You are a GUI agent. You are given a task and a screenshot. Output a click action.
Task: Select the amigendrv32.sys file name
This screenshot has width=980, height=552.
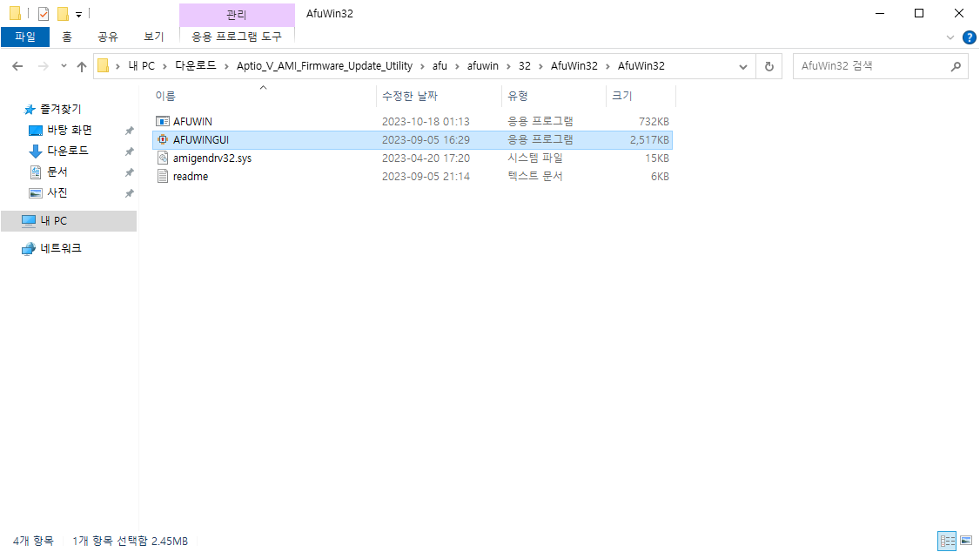212,158
